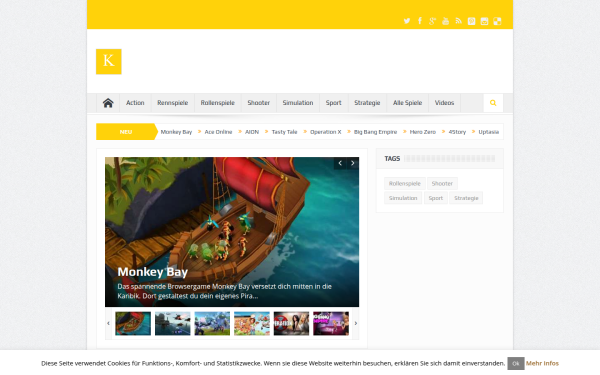Open the YouTube channel icon
This screenshot has width=600, height=375.
(x=445, y=21)
